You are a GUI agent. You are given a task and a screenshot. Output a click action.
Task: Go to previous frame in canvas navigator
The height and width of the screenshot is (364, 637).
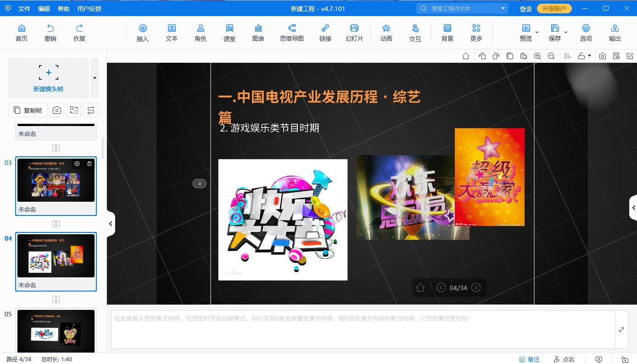441,287
